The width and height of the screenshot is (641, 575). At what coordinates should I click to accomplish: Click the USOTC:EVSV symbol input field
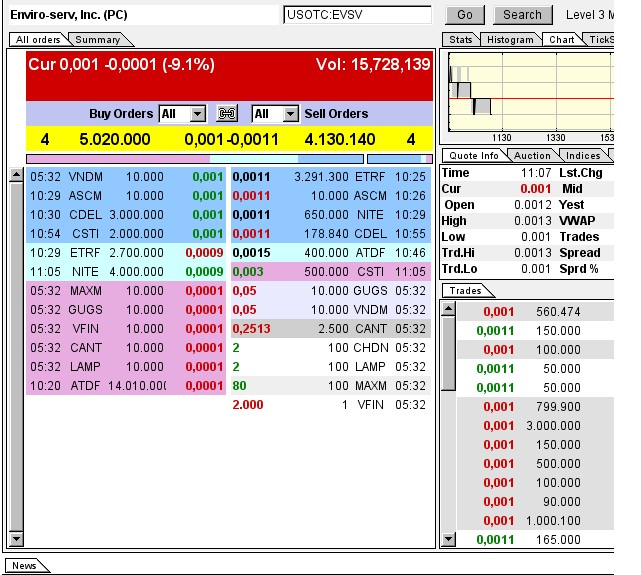357,15
